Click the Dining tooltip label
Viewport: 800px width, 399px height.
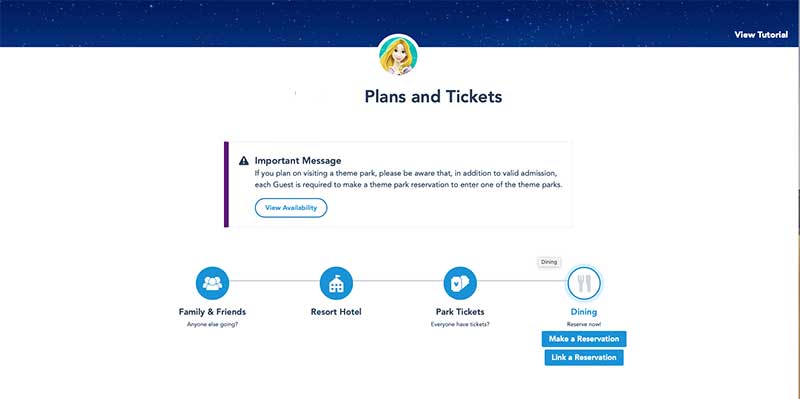point(549,262)
